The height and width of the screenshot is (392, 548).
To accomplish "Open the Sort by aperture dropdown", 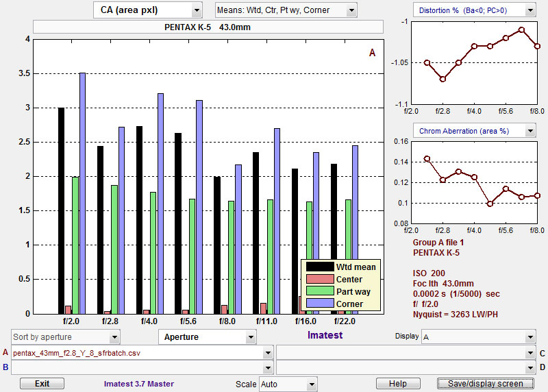I will [x=65, y=337].
